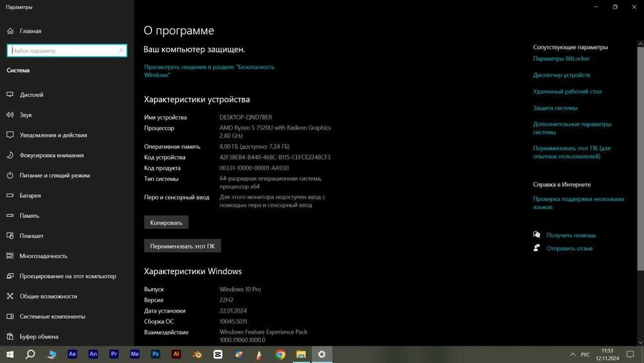Launch Adobe Illustrator from the taskbar
The image size is (644, 363).
[176, 354]
